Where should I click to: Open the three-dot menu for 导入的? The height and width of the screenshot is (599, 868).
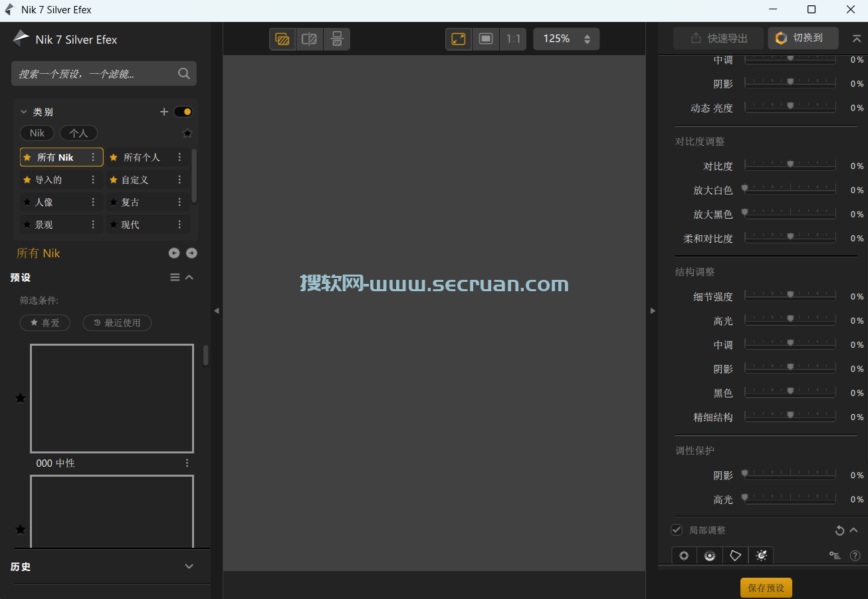pos(93,180)
